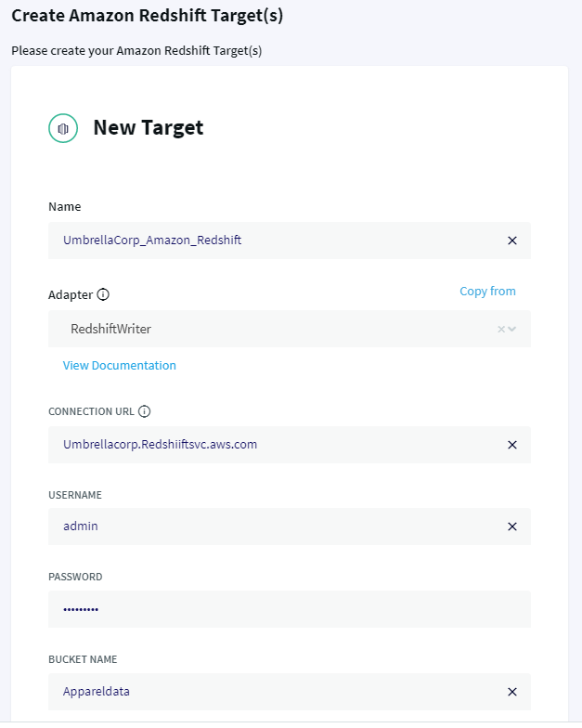Screen dimensions: 582x728
Task: Click the Adapter label text
Action: click(x=71, y=295)
